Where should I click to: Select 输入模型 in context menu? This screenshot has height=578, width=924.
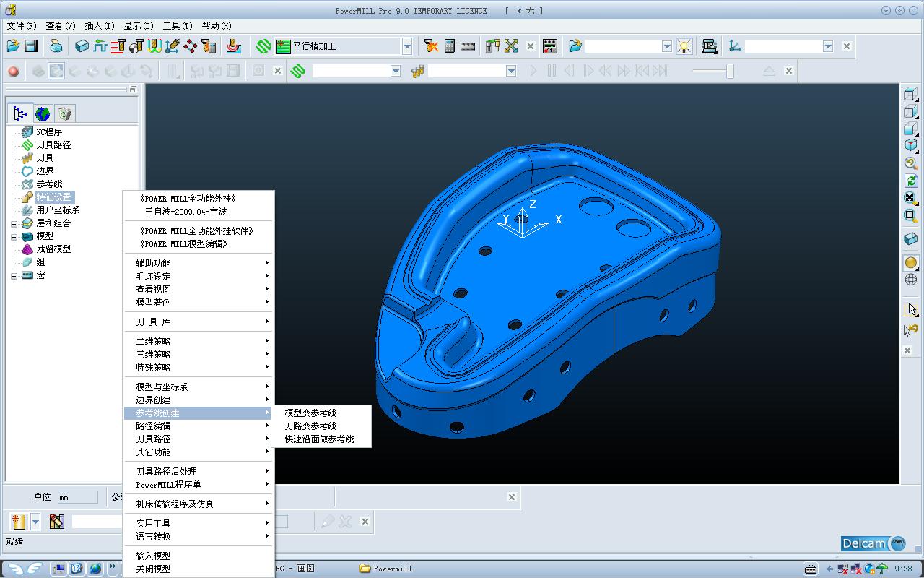199,556
